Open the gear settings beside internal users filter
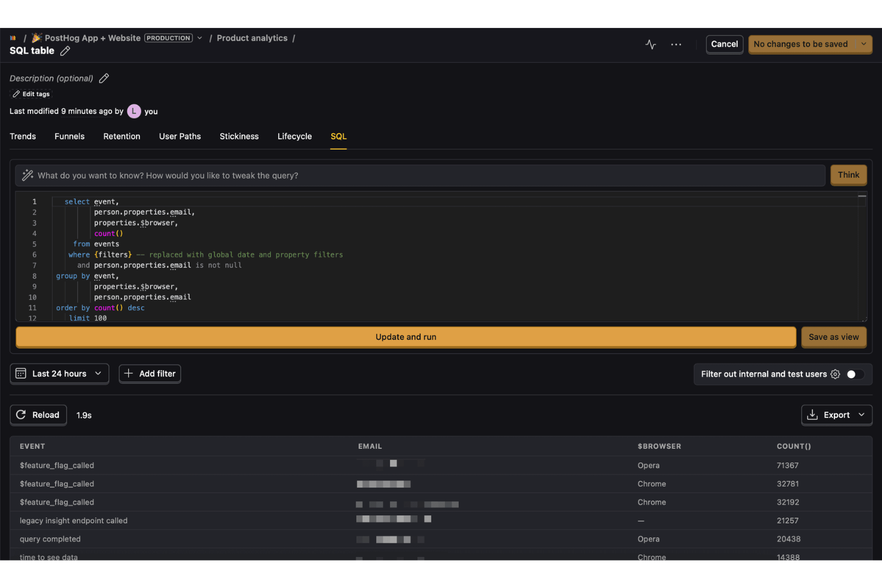This screenshot has height=588, width=882. 835,374
